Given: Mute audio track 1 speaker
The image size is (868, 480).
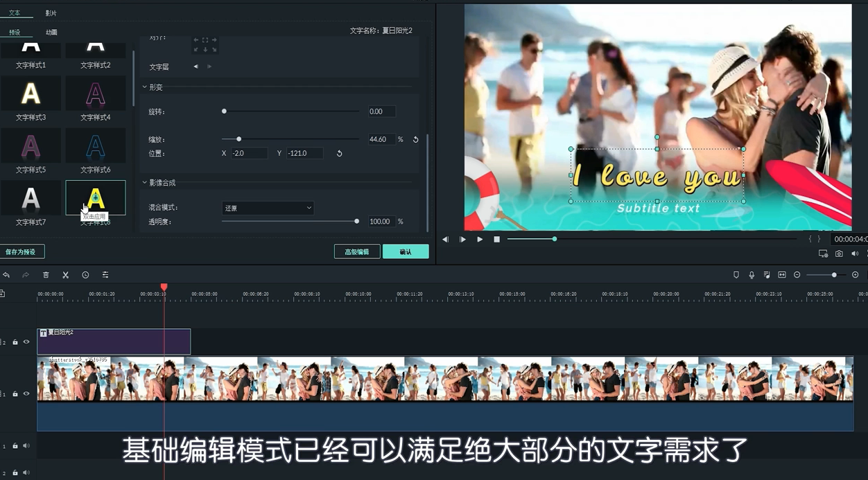Looking at the screenshot, I should 26,446.
